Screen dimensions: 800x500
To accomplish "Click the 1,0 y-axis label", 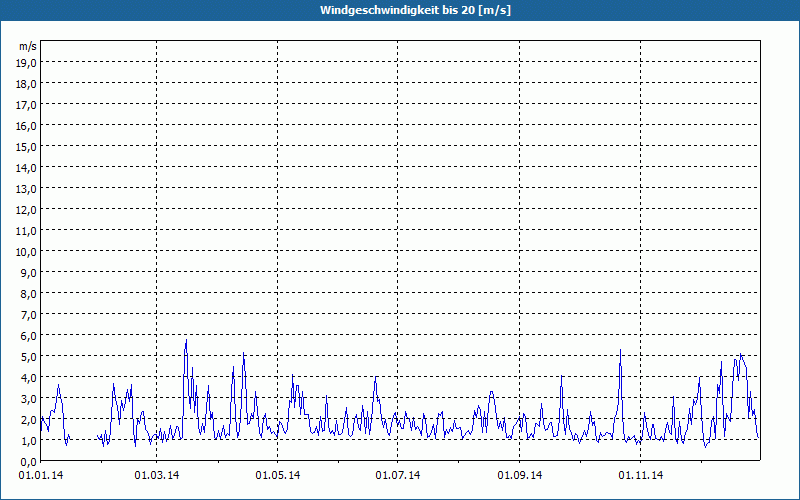I will click(29, 441).
